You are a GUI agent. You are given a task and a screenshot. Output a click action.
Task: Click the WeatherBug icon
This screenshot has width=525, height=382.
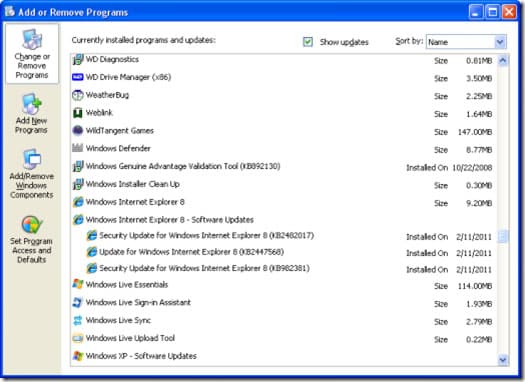pos(78,95)
